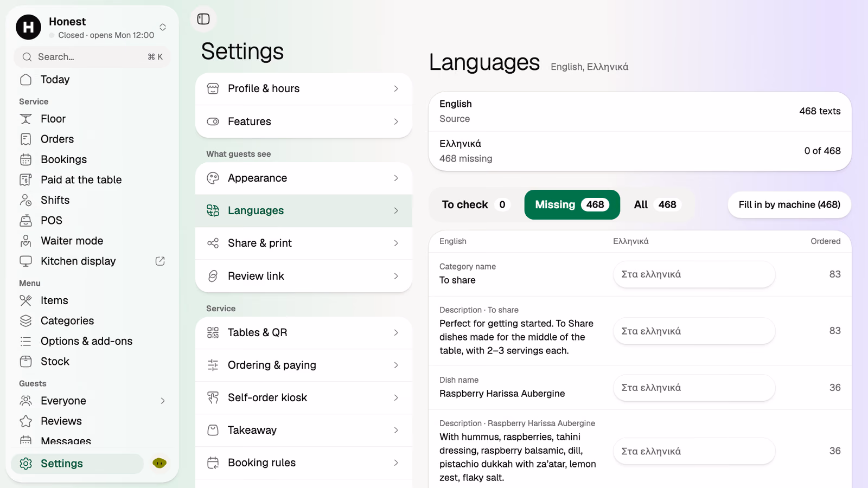Expand the Appearance row chevron
This screenshot has width=868, height=488.
pos(396,178)
